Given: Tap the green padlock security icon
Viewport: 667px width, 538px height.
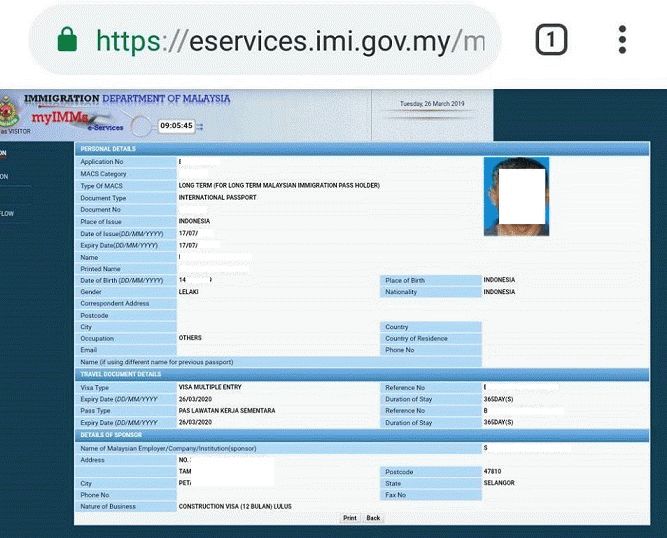Looking at the screenshot, I should coord(67,41).
